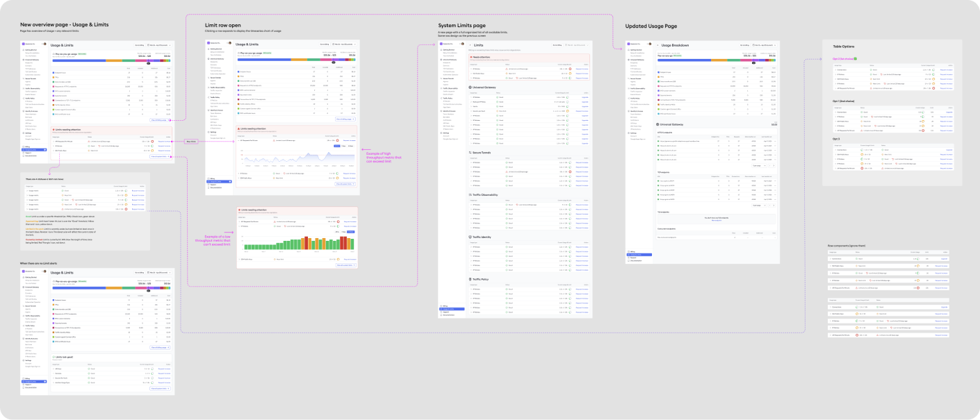Click Usage Breakdown heading in Updated Usage frame
The image size is (980, 420).
coord(674,44)
